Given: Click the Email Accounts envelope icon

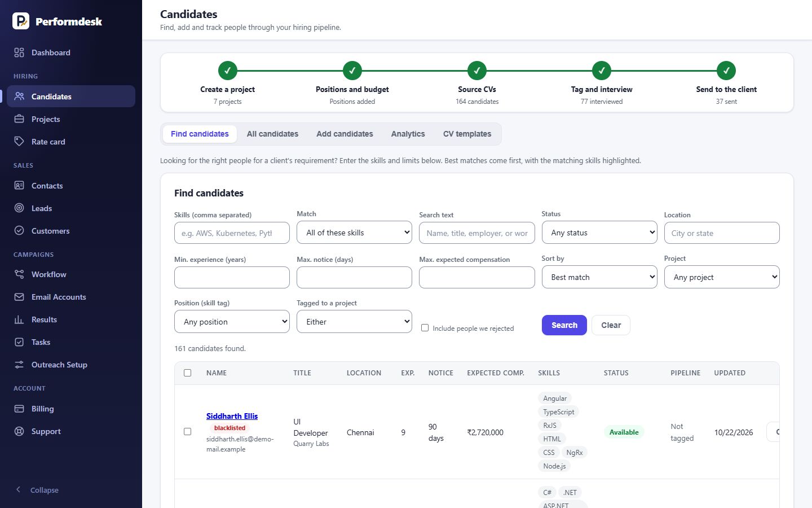Looking at the screenshot, I should coord(19,297).
